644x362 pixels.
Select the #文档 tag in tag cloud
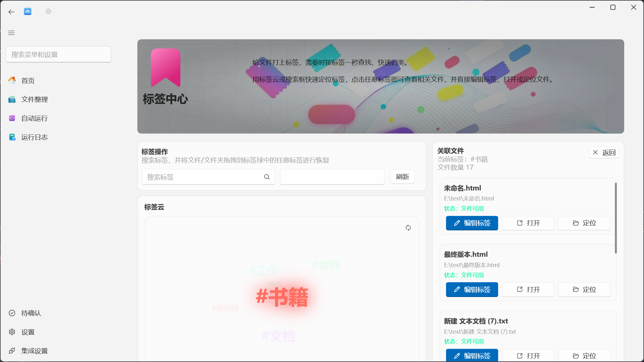click(278, 337)
